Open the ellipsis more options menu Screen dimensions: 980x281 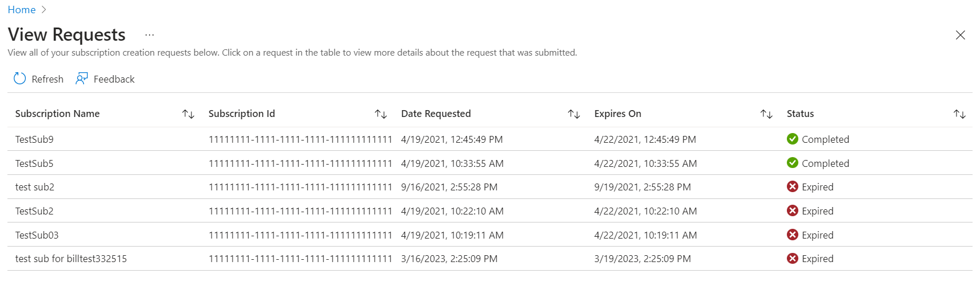pos(150,35)
